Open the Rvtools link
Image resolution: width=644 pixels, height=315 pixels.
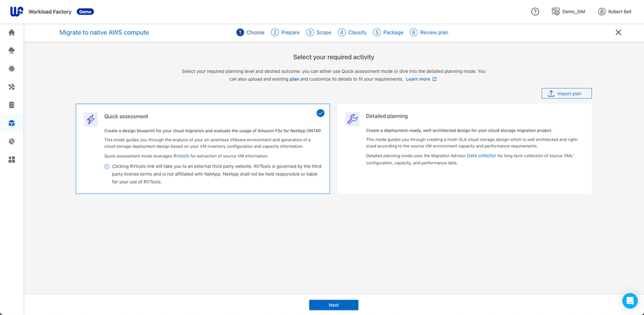[181, 156]
